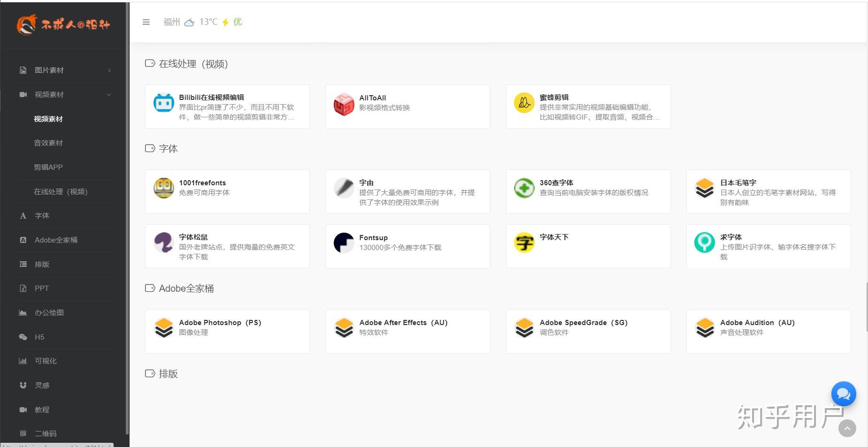Screen dimensions: 868x447
Task: Click the 视频素材 camera icon in sidebar
Action: pos(23,95)
